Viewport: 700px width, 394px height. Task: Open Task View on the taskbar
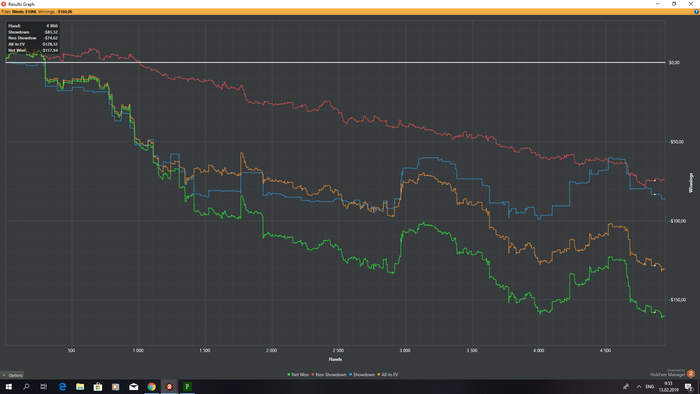(44, 387)
